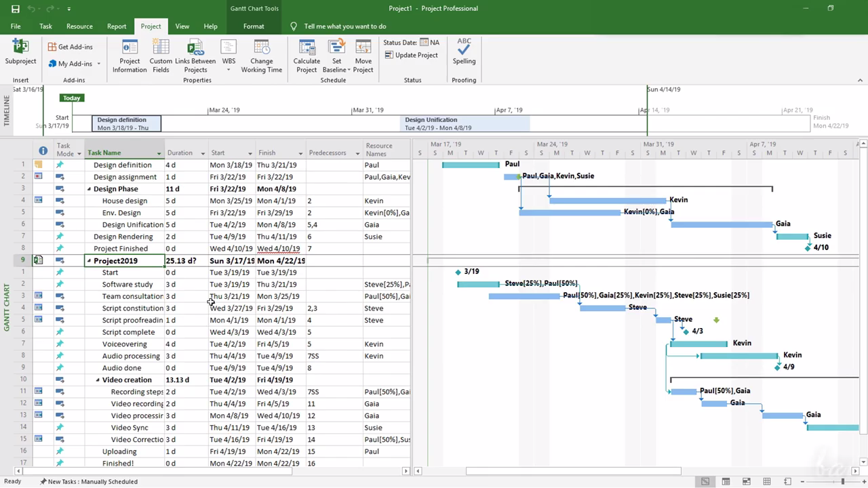
Task: Collapse the Video creation summary task
Action: pyautogui.click(x=98, y=380)
